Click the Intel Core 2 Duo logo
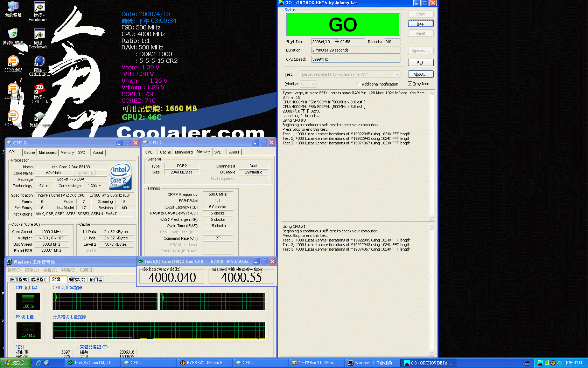 (x=120, y=176)
